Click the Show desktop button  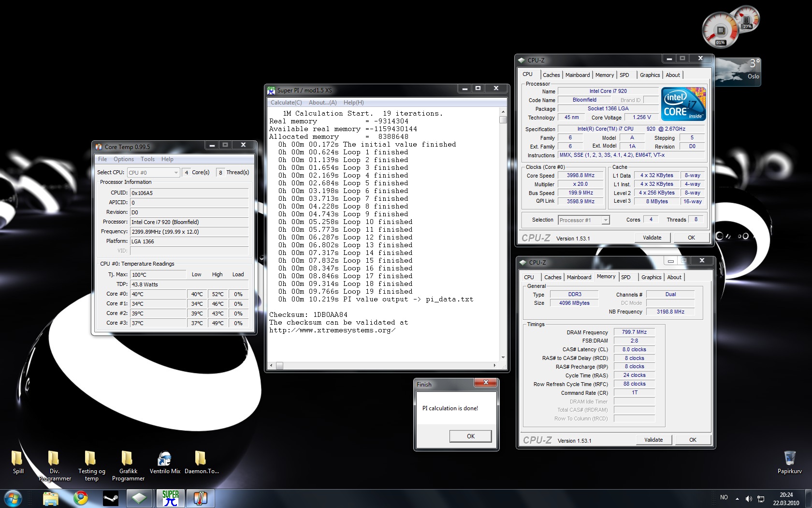[808, 498]
